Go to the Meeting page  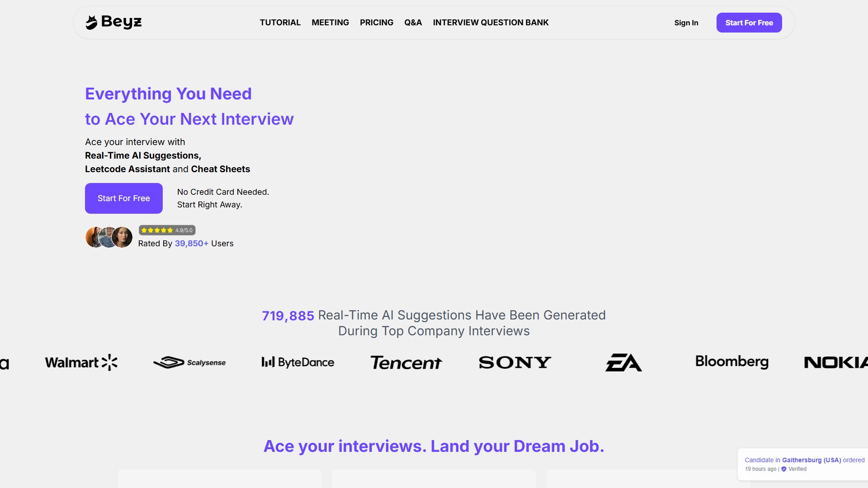click(330, 23)
